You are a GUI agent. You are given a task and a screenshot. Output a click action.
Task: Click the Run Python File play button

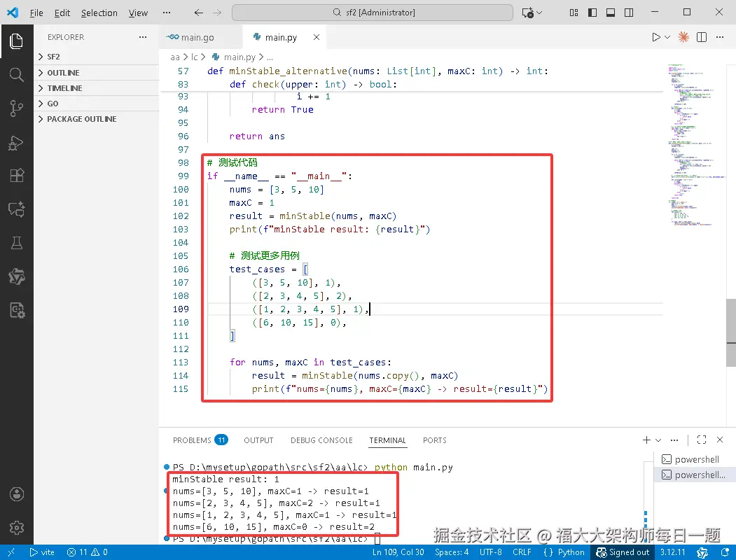click(x=655, y=37)
